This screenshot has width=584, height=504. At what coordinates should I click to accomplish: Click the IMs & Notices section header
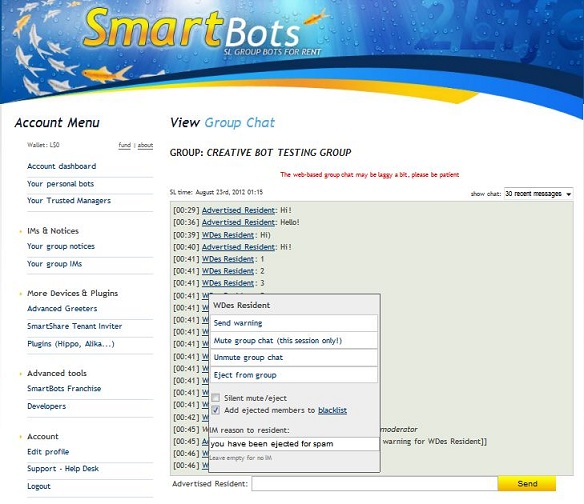(x=53, y=231)
